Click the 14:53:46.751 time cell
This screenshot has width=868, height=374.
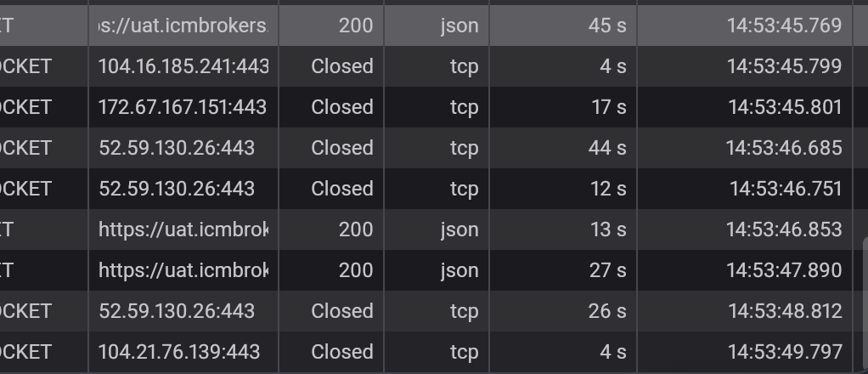[786, 189]
